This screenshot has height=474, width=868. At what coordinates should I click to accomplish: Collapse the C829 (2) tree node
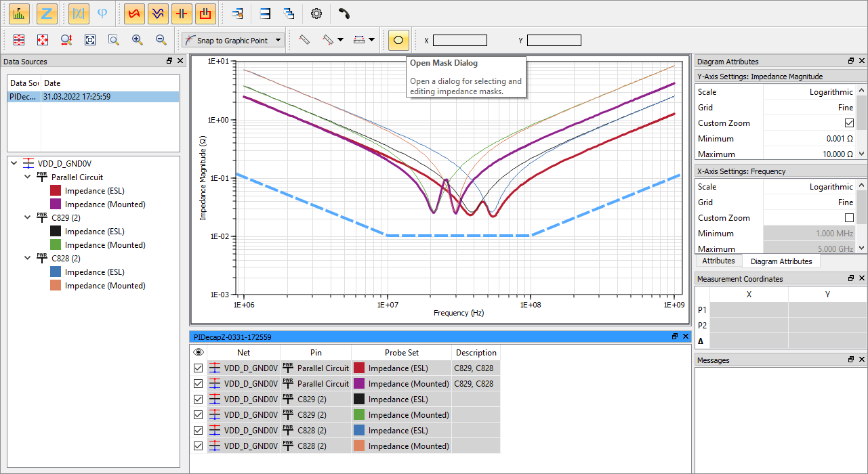[28, 217]
